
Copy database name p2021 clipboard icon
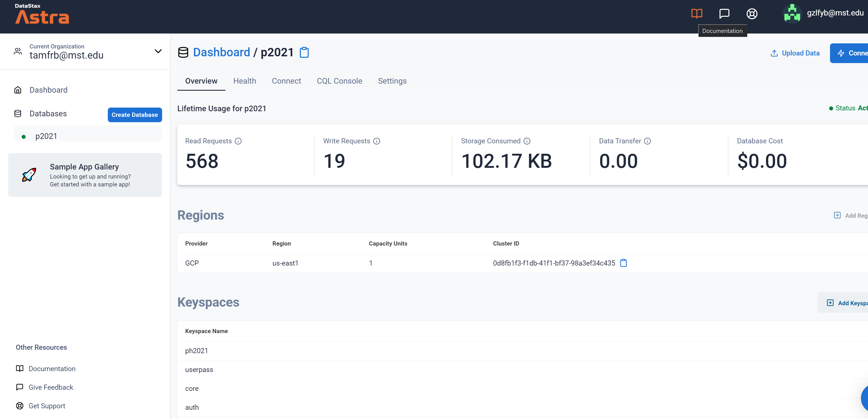[x=304, y=53]
